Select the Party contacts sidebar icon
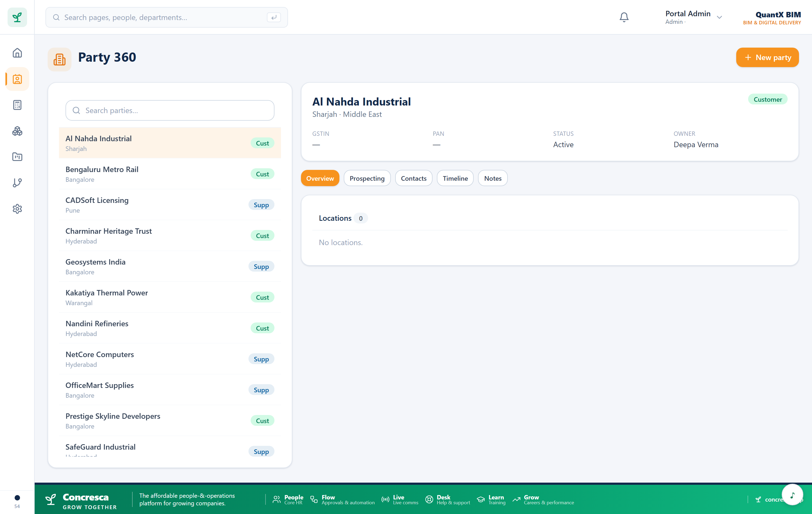Screen dimensions: 812x514 pos(17,79)
